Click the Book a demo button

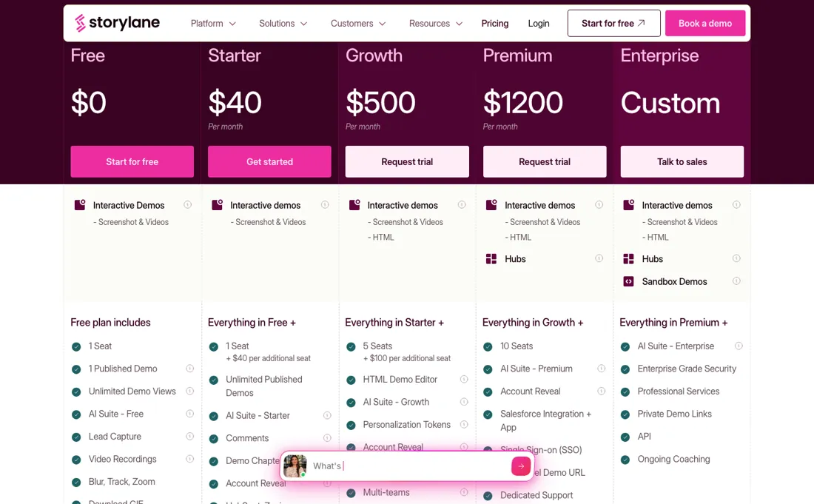[705, 24]
